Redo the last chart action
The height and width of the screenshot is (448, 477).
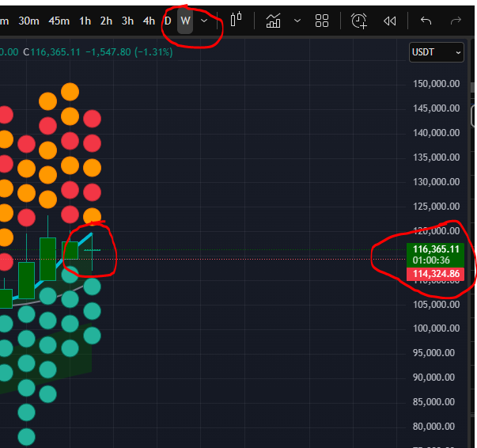456,21
